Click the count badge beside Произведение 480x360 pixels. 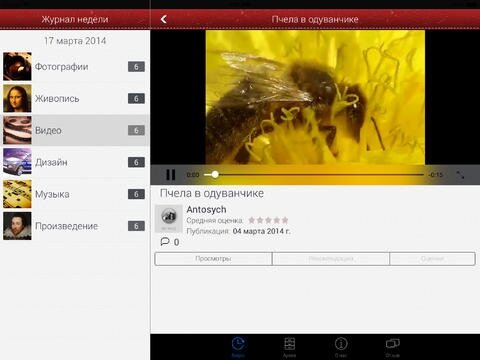tap(136, 226)
